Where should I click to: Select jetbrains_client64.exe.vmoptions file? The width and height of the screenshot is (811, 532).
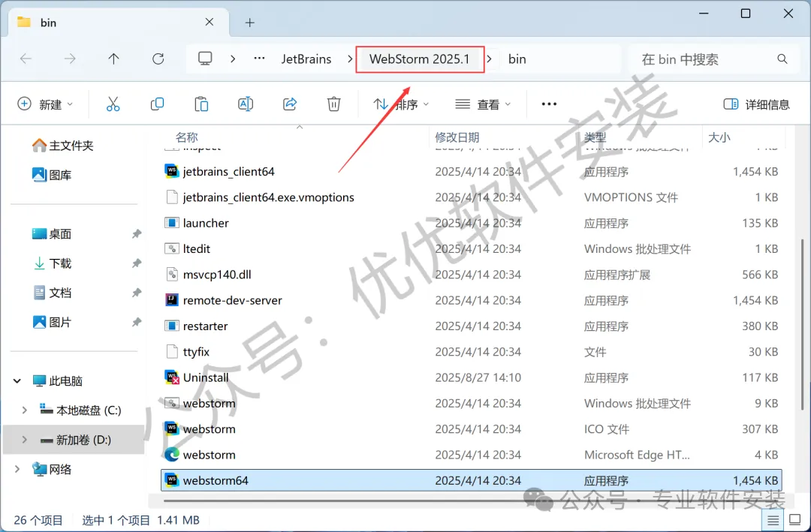click(471, 197)
